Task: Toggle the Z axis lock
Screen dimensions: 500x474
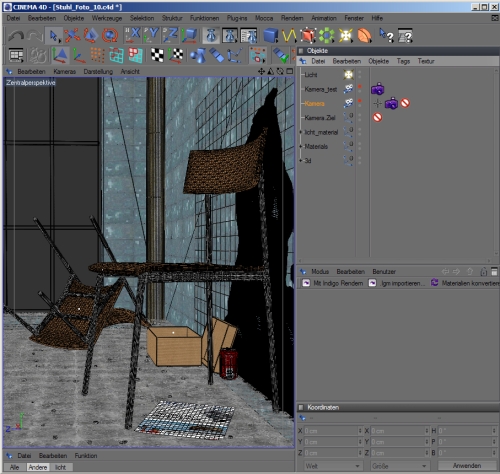Action: (170, 35)
